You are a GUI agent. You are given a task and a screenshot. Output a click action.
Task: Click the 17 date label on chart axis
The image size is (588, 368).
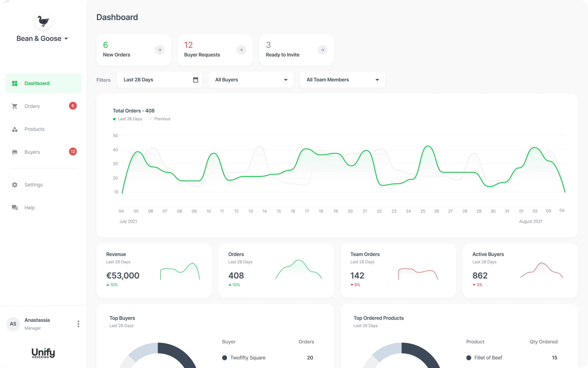(x=307, y=211)
